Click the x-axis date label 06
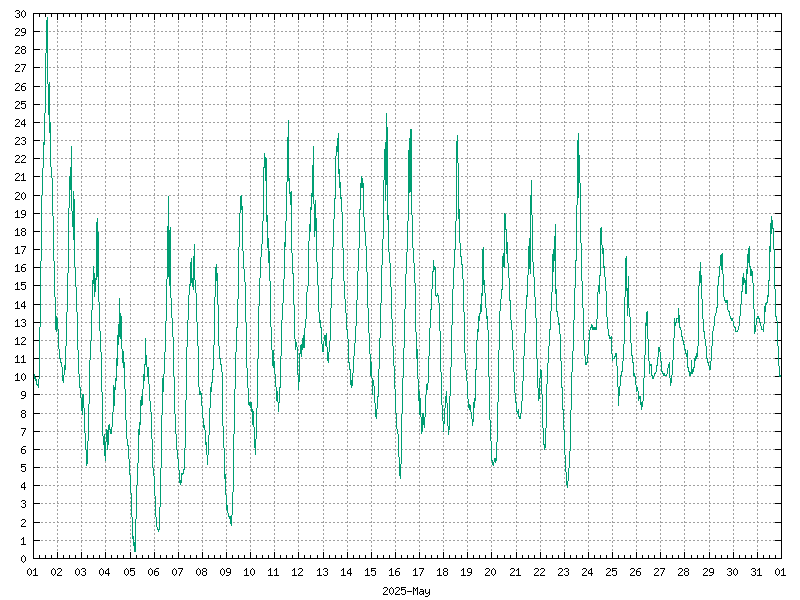800x600 pixels. coord(153,572)
